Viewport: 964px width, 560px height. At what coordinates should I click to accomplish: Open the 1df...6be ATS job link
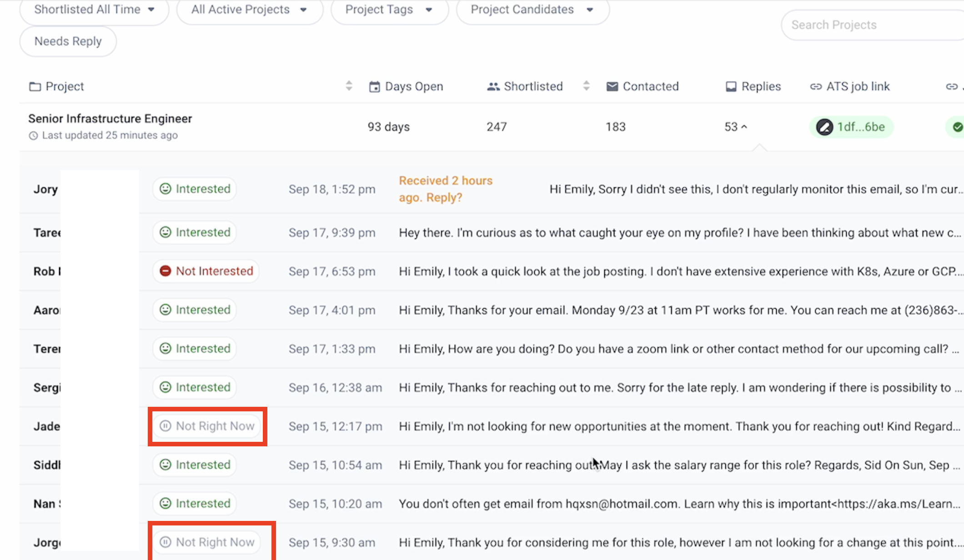[851, 127]
